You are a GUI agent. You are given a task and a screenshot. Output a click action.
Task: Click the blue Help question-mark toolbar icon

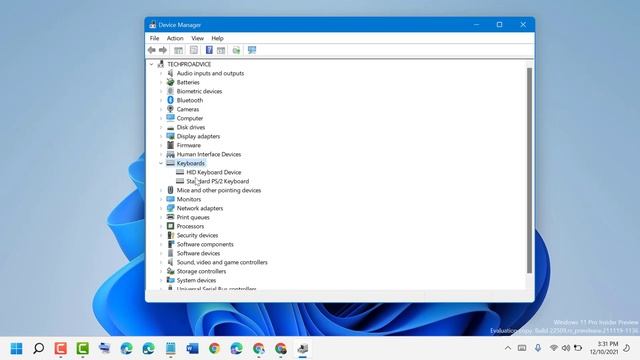coord(209,50)
